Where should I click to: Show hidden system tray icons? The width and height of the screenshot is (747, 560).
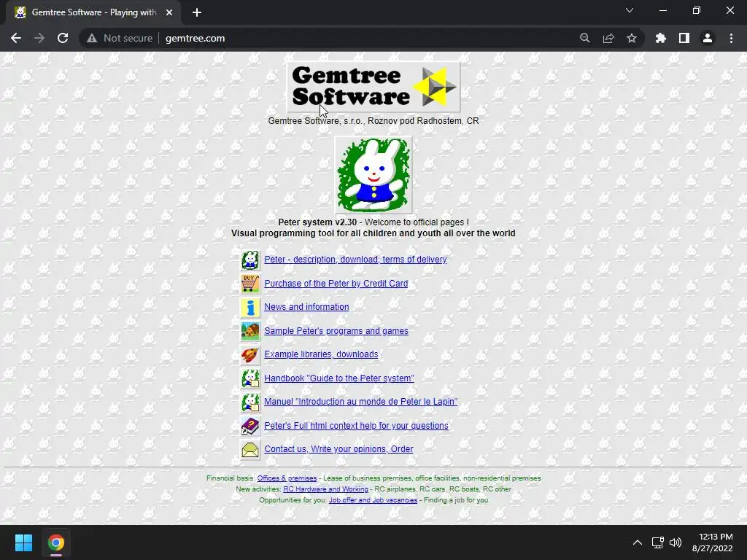[x=638, y=542]
